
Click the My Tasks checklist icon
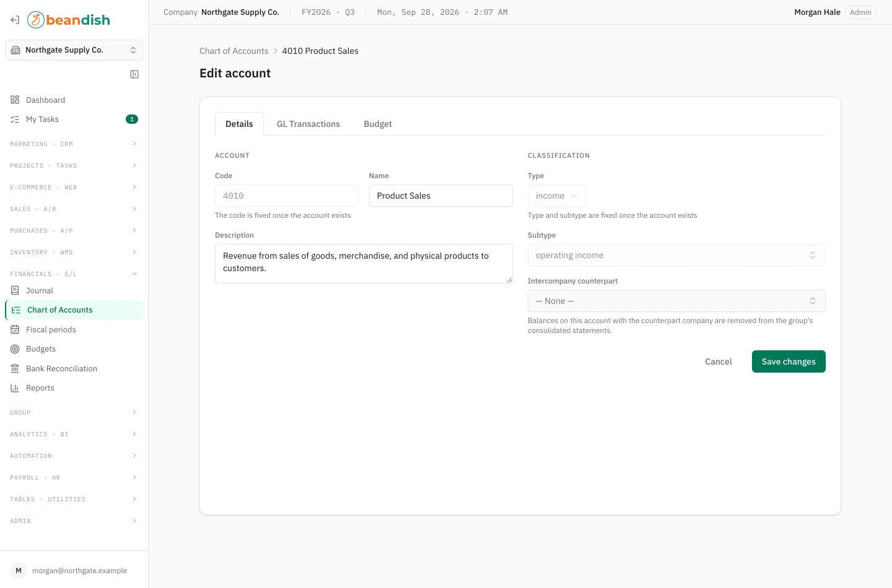tap(15, 119)
